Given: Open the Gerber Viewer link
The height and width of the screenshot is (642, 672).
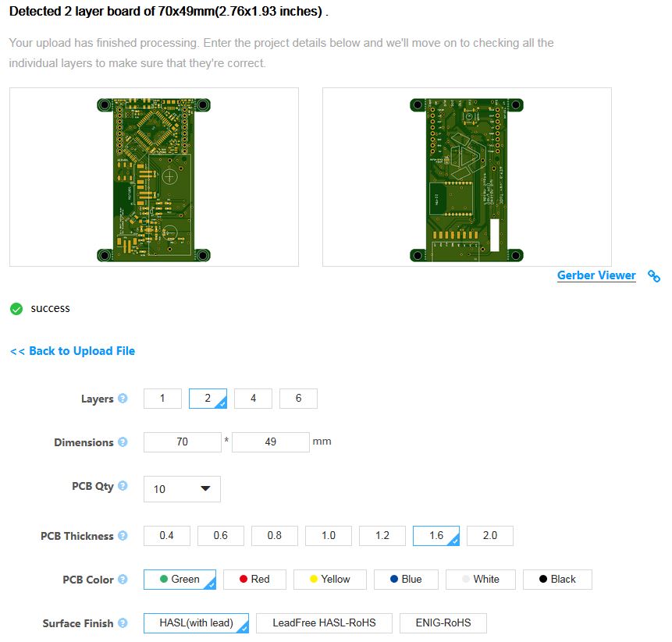Looking at the screenshot, I should click(596, 275).
